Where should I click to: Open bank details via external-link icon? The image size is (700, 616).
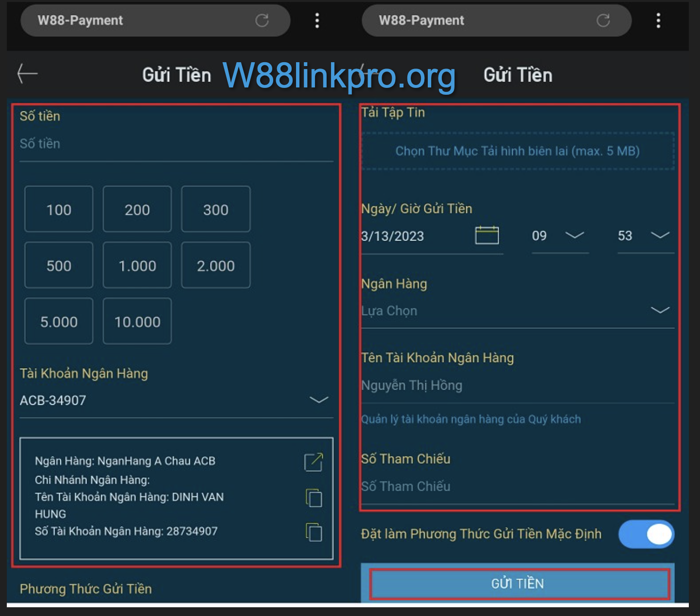(x=314, y=462)
